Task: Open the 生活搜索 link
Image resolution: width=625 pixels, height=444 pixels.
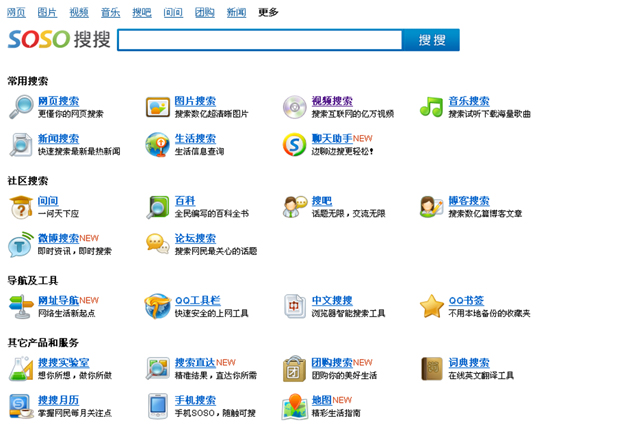Action: pyautogui.click(x=195, y=139)
